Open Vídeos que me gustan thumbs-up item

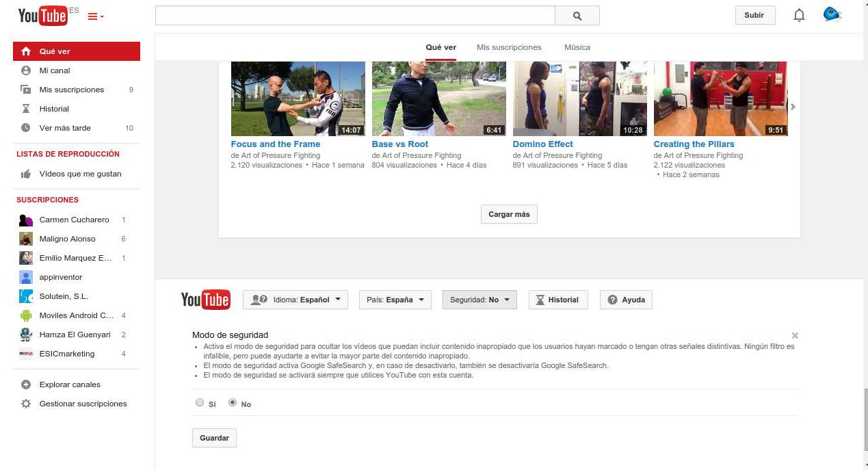click(26, 174)
